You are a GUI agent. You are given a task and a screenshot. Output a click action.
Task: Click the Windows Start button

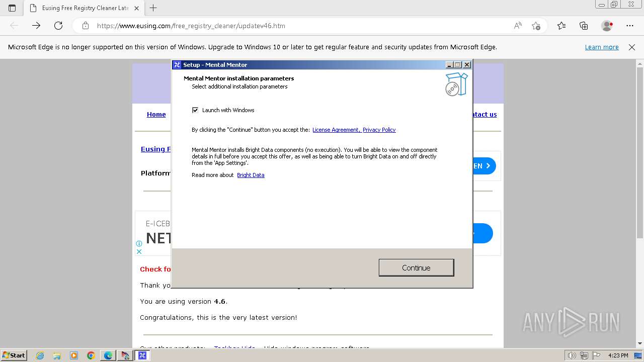tap(14, 355)
